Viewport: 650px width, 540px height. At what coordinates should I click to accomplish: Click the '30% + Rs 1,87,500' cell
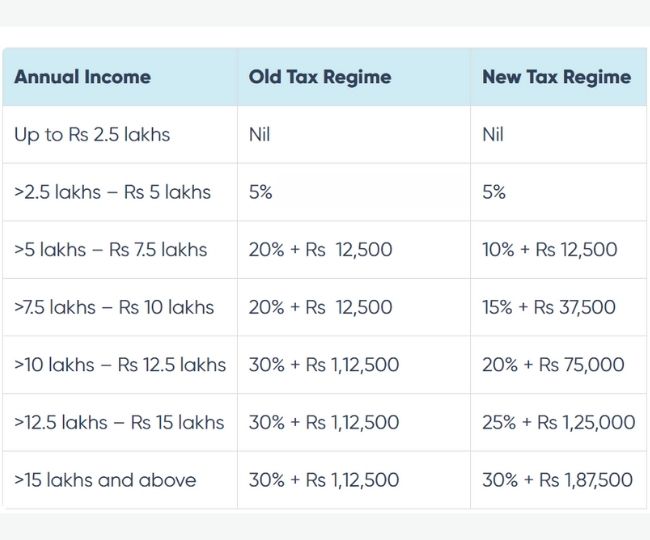[557, 480]
